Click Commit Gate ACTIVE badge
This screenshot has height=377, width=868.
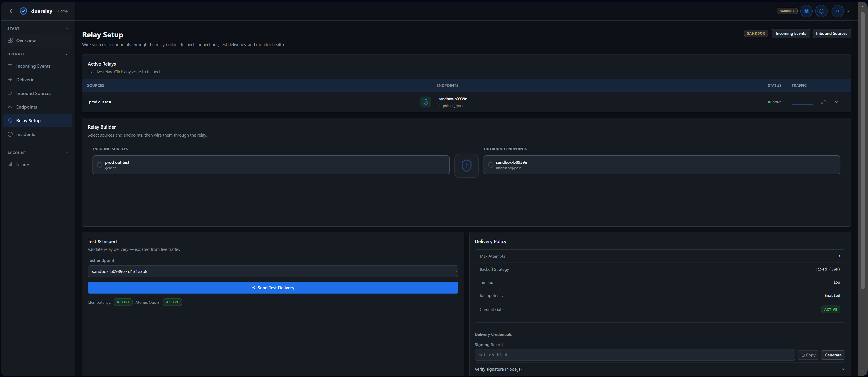pos(830,310)
